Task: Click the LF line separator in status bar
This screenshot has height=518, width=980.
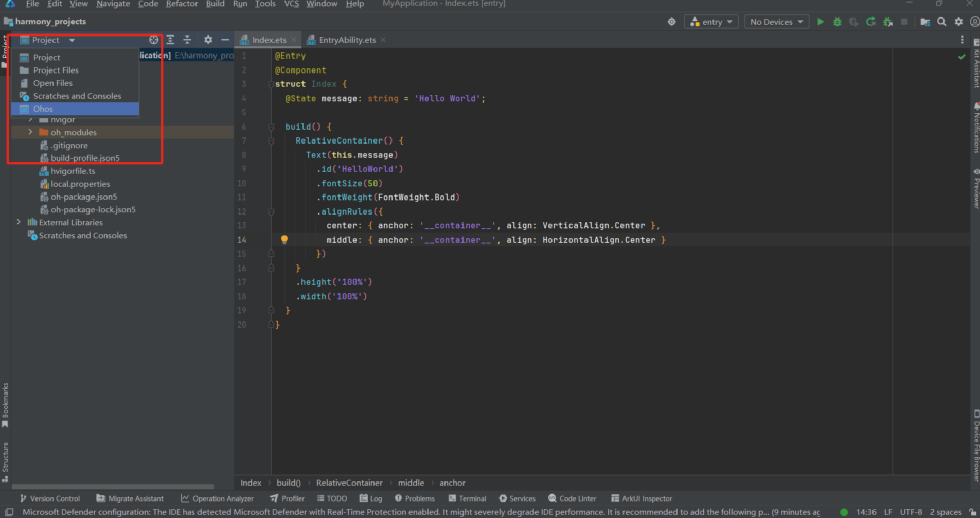Action: [x=888, y=512]
